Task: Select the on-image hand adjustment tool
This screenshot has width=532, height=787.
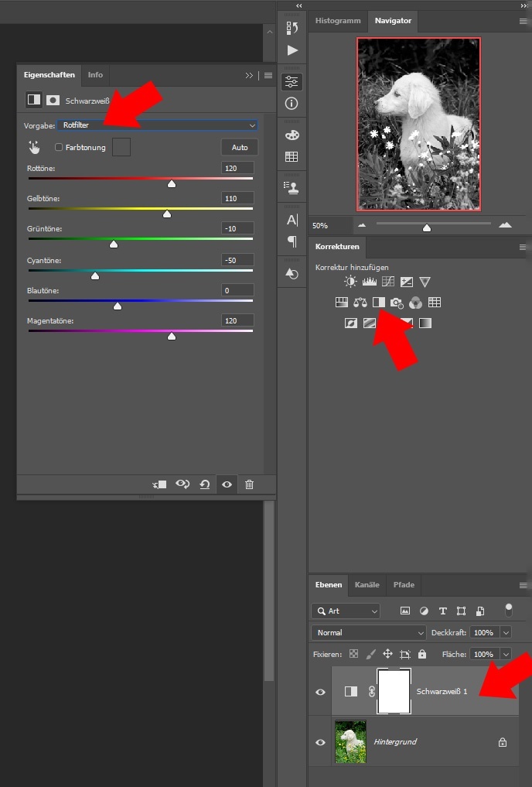Action: (33, 147)
